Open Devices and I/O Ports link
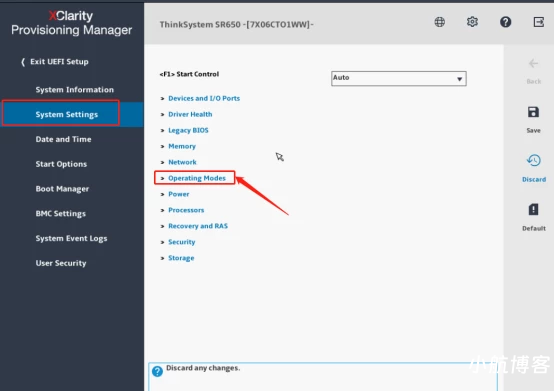The width and height of the screenshot is (554, 391). point(204,99)
